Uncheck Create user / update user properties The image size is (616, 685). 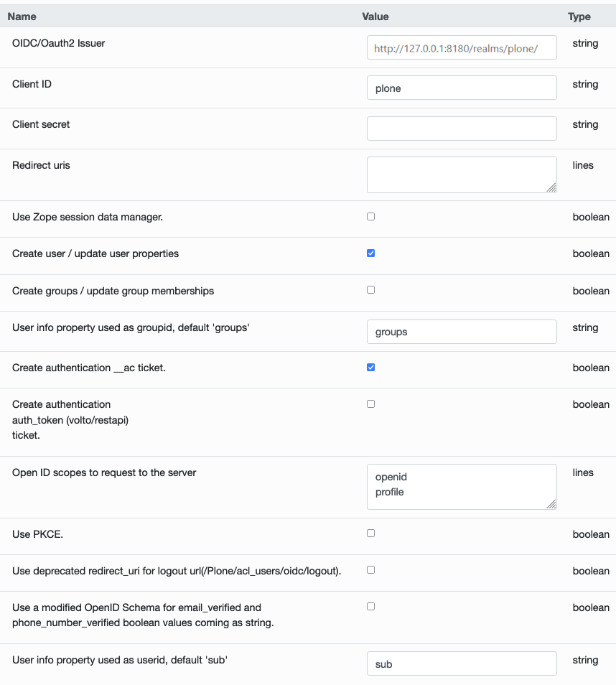370,253
